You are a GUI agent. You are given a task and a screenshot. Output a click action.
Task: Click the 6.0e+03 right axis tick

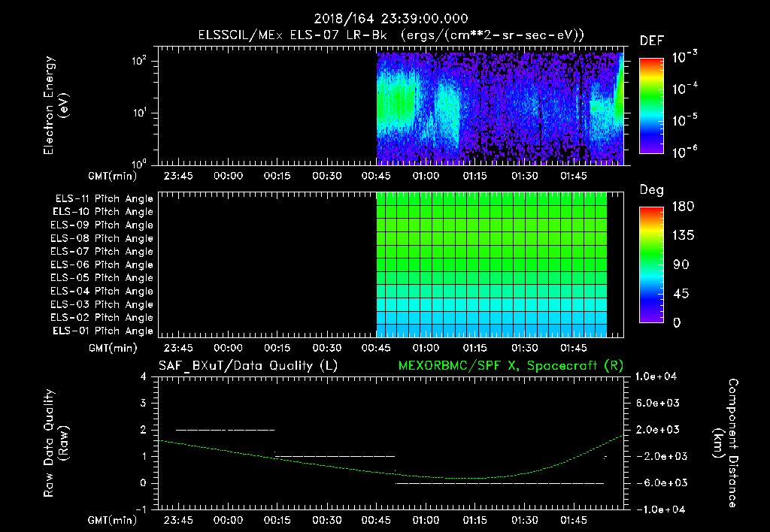657,403
